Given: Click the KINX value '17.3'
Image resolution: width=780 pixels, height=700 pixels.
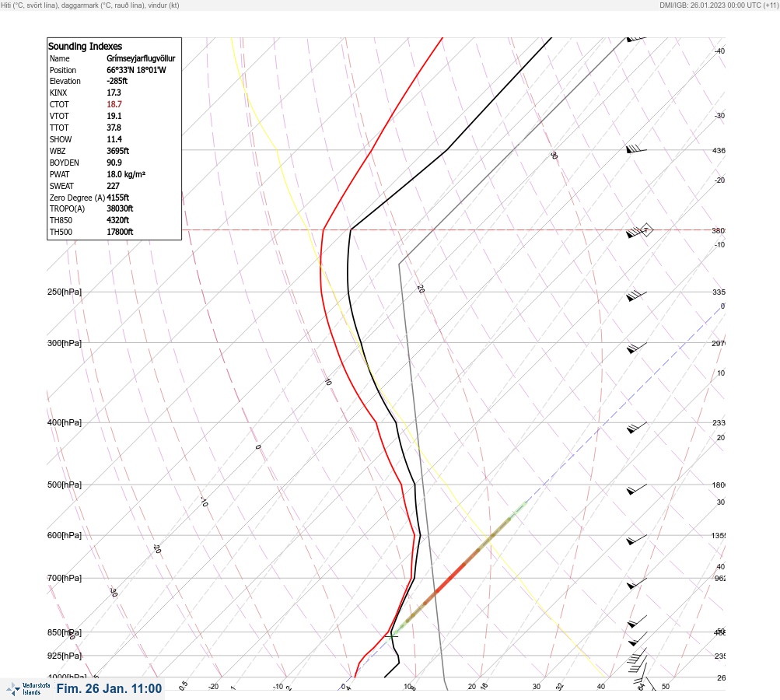Looking at the screenshot, I should [114, 93].
